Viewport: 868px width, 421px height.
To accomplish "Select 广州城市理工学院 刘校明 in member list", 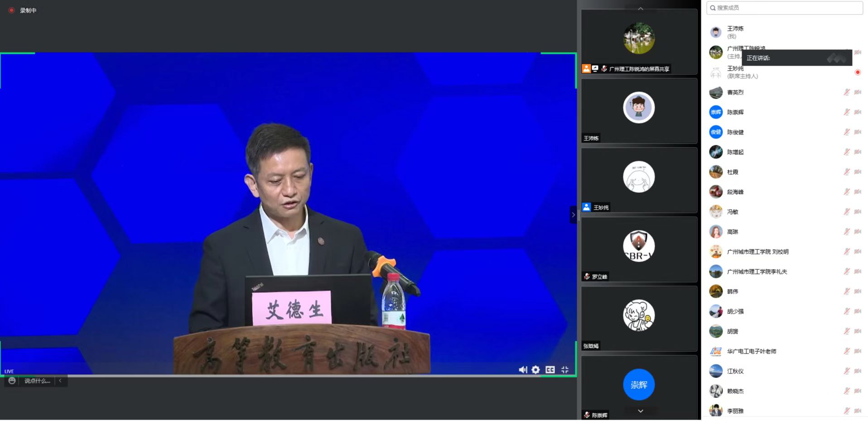I will click(x=757, y=252).
